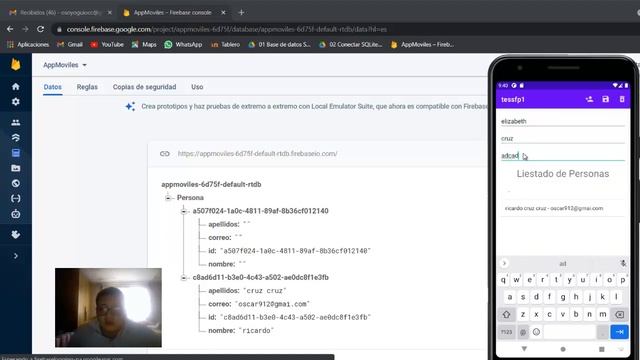Select c8ad6d11-b3e0-4c43 record key
Viewport: 640px width, 360px height.
[260, 278]
